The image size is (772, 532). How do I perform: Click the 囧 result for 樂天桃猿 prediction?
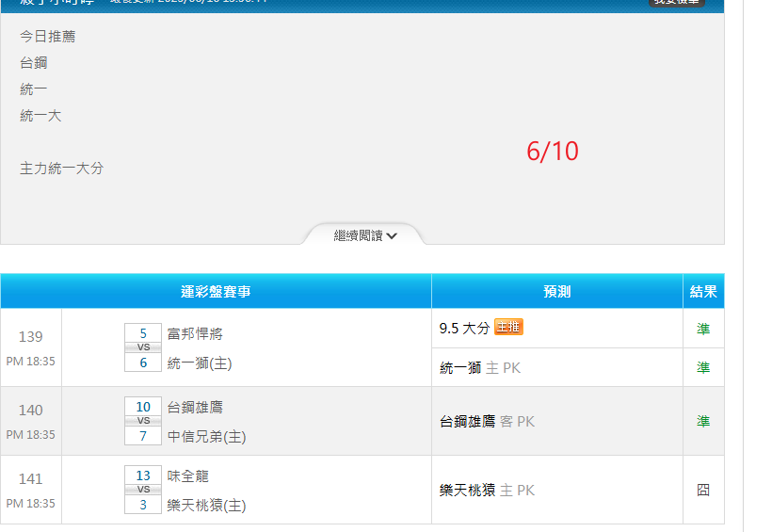pos(703,490)
